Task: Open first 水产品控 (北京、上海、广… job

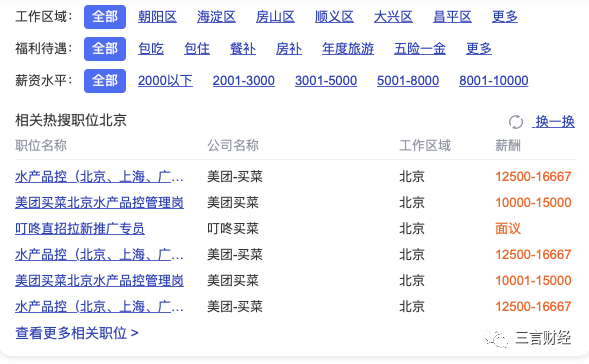Action: click(99, 177)
